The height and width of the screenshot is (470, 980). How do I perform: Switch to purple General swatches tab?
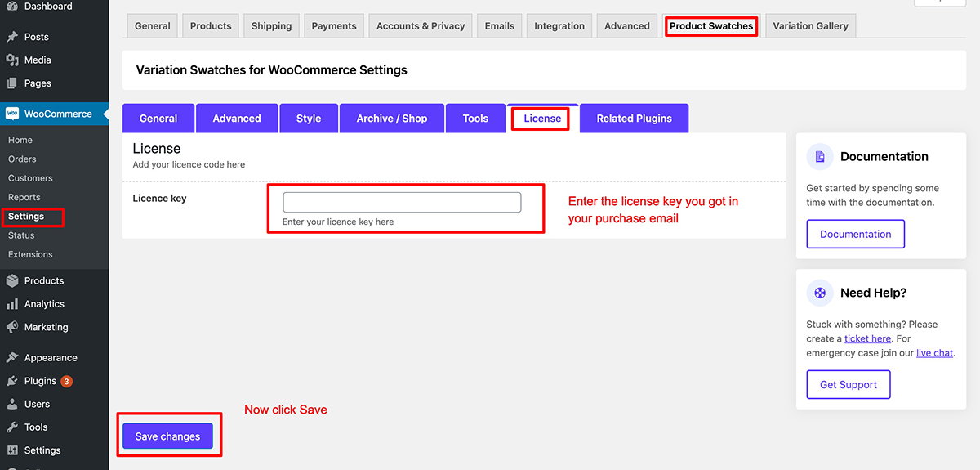pos(158,118)
